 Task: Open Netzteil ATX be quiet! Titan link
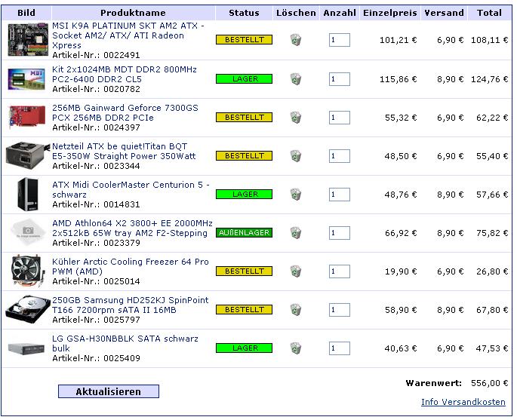[124, 151]
